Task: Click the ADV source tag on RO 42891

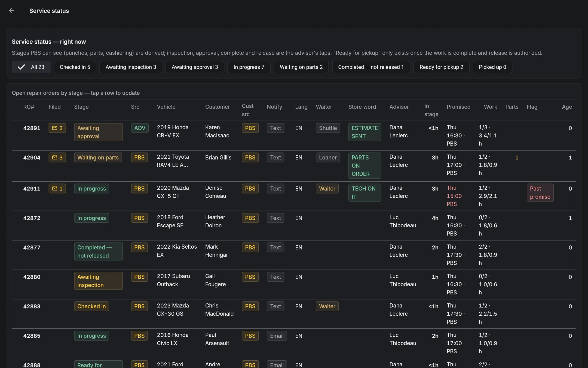Action: pos(140,128)
